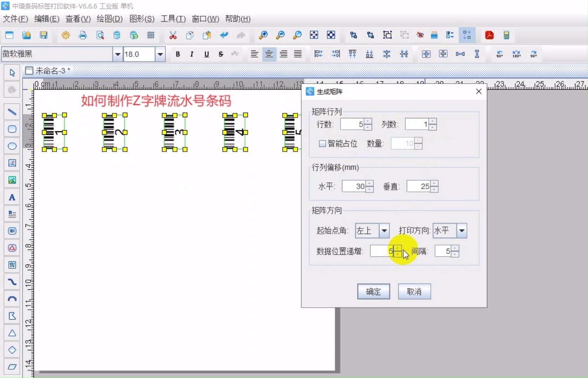This screenshot has width=588, height=378.
Task: Open the 文件(F) menu
Action: [x=15, y=19]
